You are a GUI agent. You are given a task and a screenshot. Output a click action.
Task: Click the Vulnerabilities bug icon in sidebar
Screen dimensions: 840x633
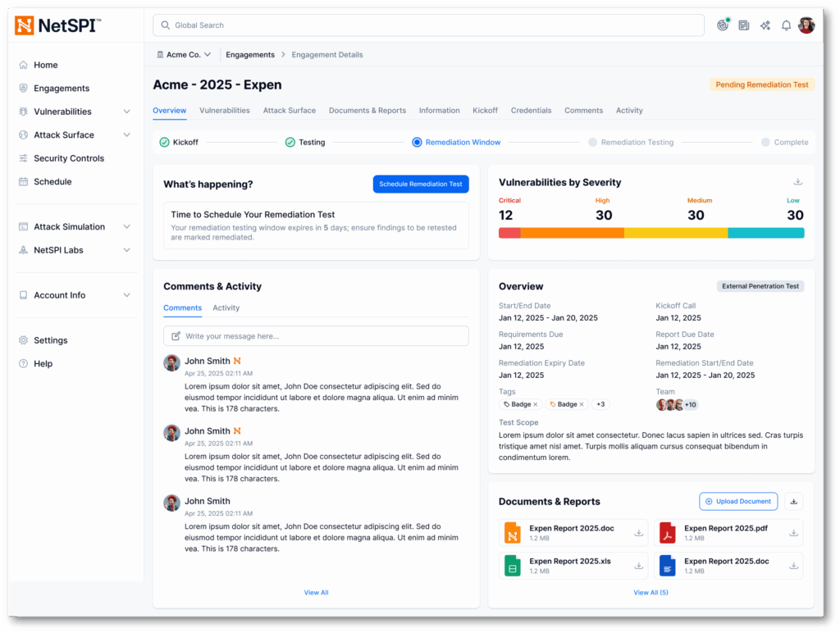coord(23,112)
